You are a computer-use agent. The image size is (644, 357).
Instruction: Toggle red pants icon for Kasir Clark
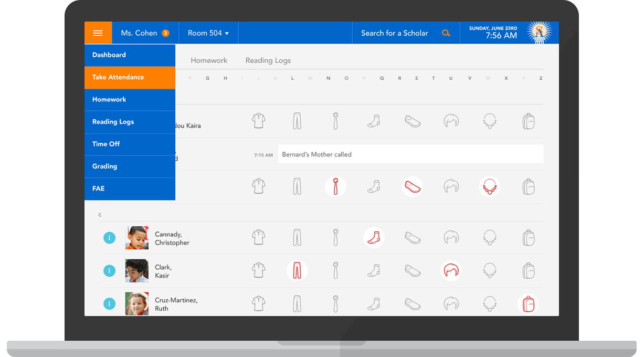(297, 271)
